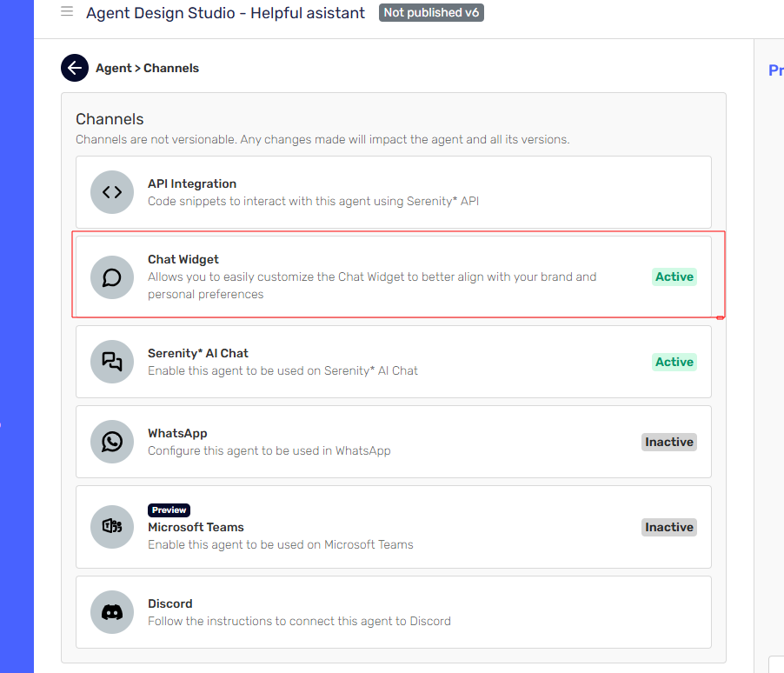
Task: Toggle the Serenity AI Chat Active badge
Action: (674, 362)
